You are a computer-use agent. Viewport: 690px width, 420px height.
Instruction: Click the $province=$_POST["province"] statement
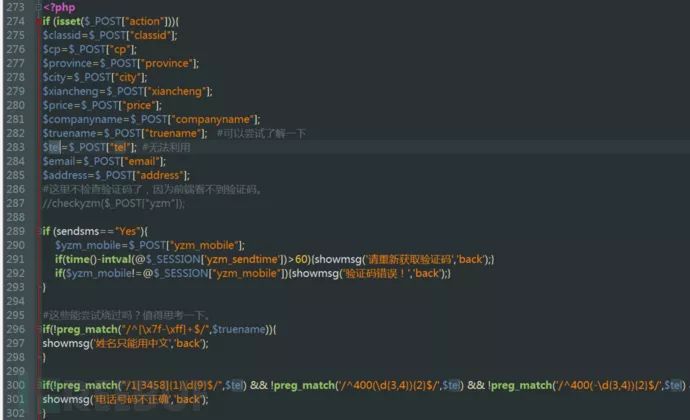[121, 63]
